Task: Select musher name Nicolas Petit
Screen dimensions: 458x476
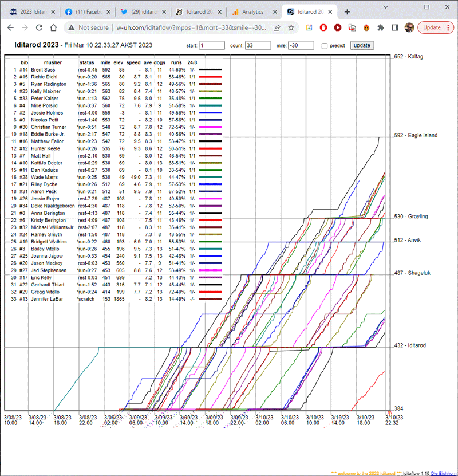Action: (x=45, y=120)
